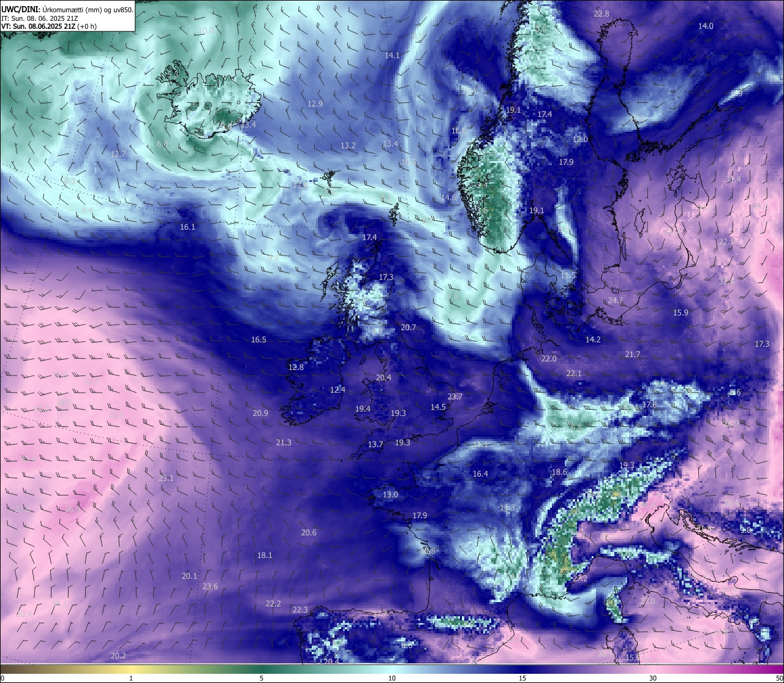Click the 22.8 value at the top
Viewport: 784px width, 683px height.
[x=602, y=13]
